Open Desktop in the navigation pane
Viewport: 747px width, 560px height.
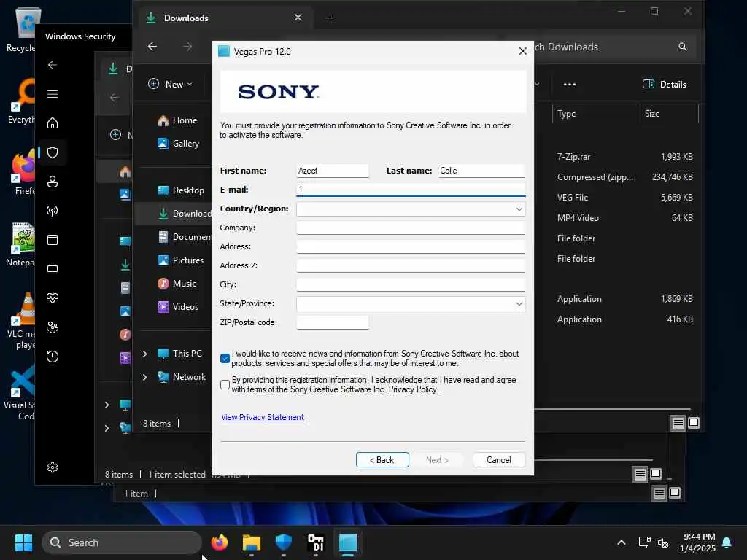(x=181, y=190)
